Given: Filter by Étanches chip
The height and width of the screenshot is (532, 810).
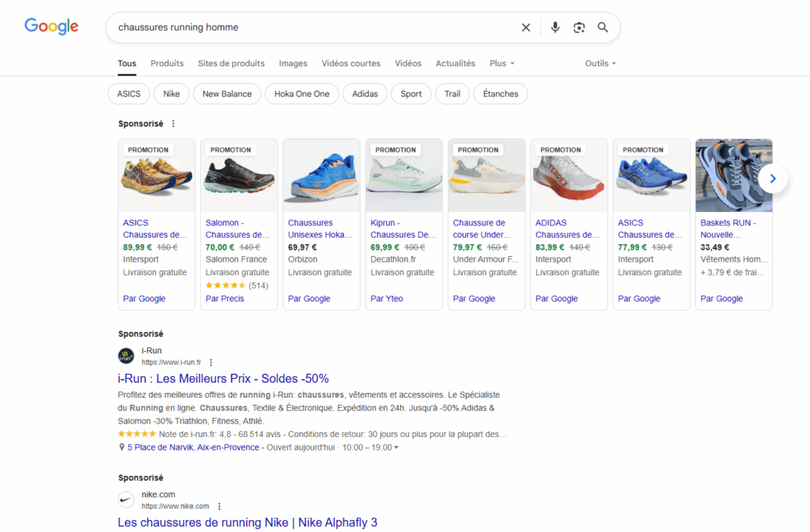Looking at the screenshot, I should (x=501, y=94).
